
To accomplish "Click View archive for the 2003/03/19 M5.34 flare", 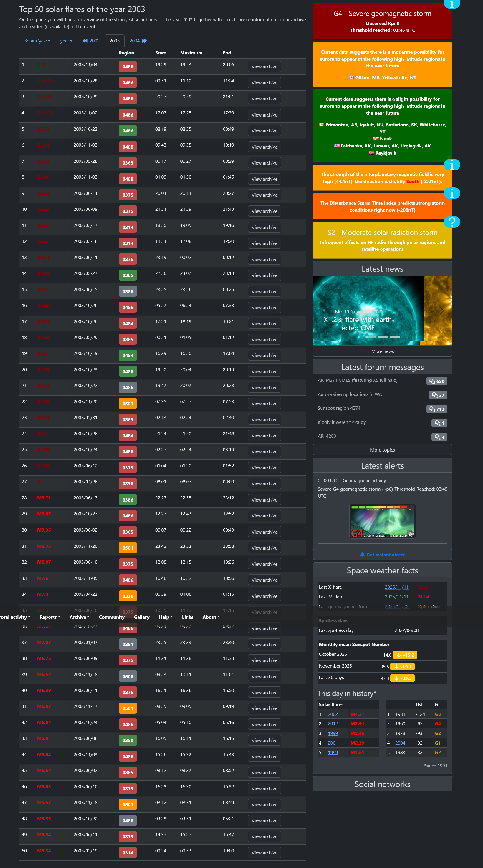I will tap(264, 853).
